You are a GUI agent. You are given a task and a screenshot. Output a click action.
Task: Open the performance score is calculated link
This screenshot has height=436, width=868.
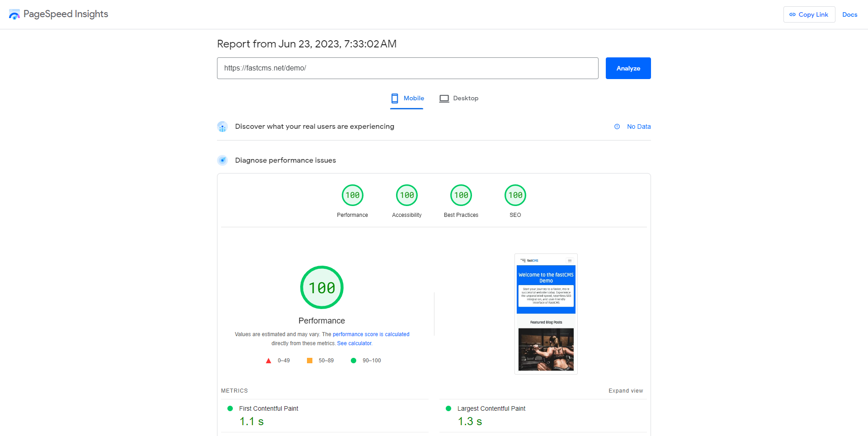371,334
